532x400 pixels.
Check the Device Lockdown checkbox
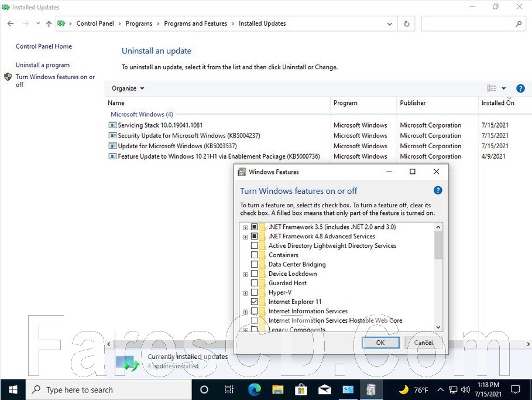click(x=254, y=273)
